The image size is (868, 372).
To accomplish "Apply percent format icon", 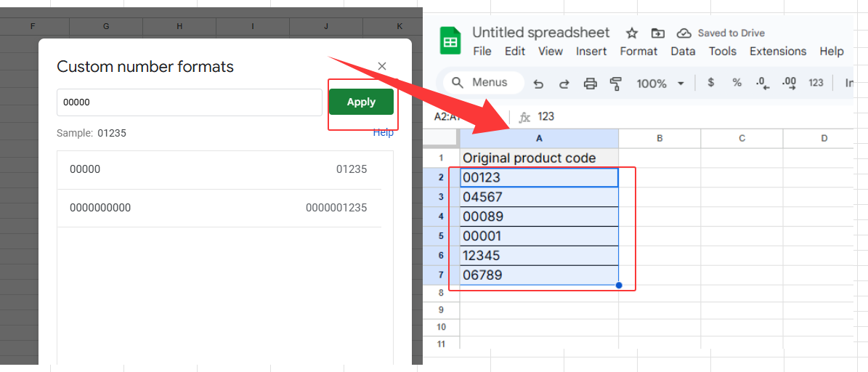I will [737, 83].
